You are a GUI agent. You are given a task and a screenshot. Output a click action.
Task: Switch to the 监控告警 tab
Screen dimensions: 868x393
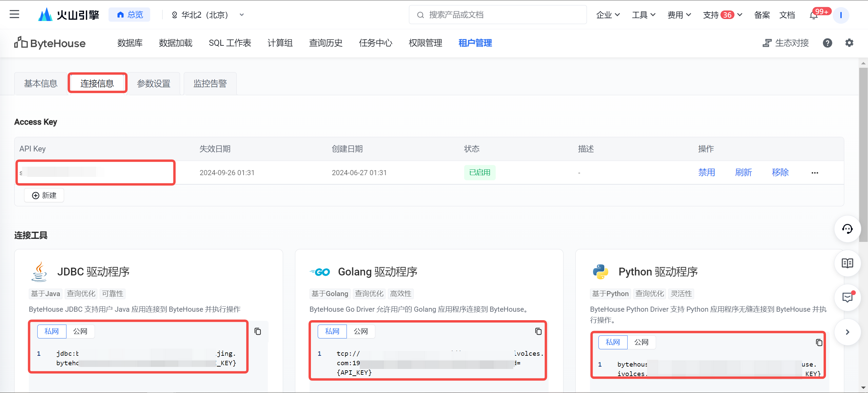click(210, 84)
